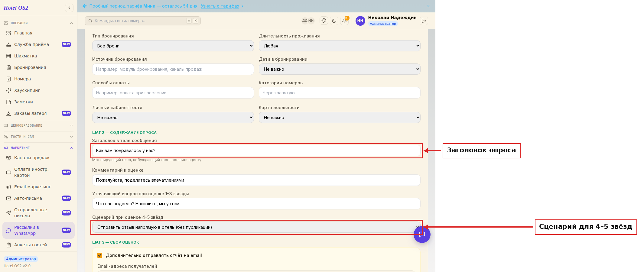Expand the Гости и CRM section
Image resolution: width=644 pixels, height=272 pixels.
(x=39, y=137)
